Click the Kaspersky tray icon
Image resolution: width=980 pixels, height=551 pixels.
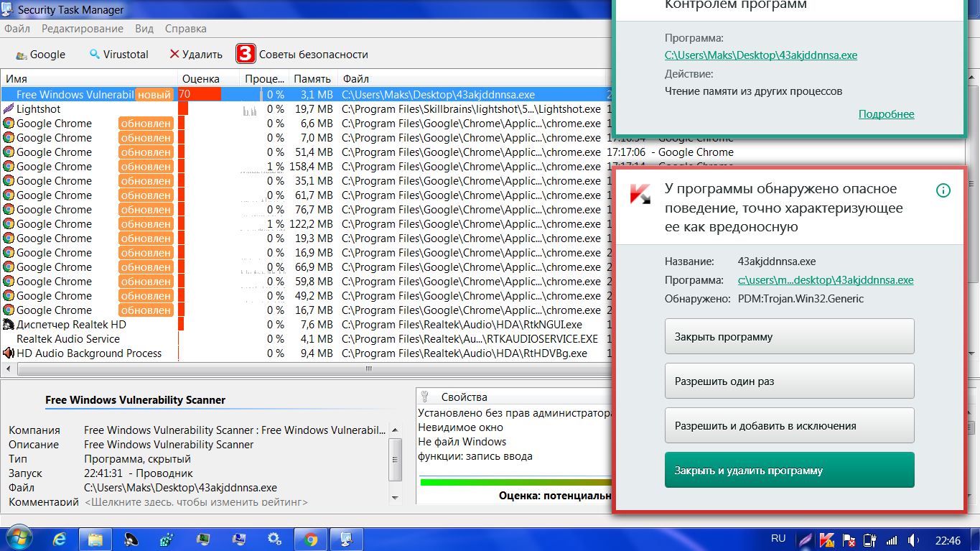pyautogui.click(x=828, y=540)
